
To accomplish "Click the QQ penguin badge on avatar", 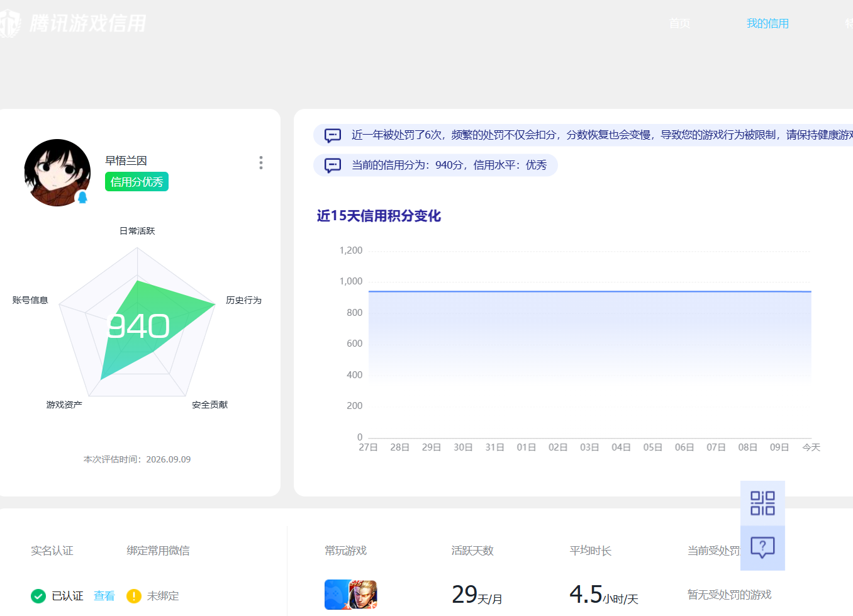I will point(82,198).
